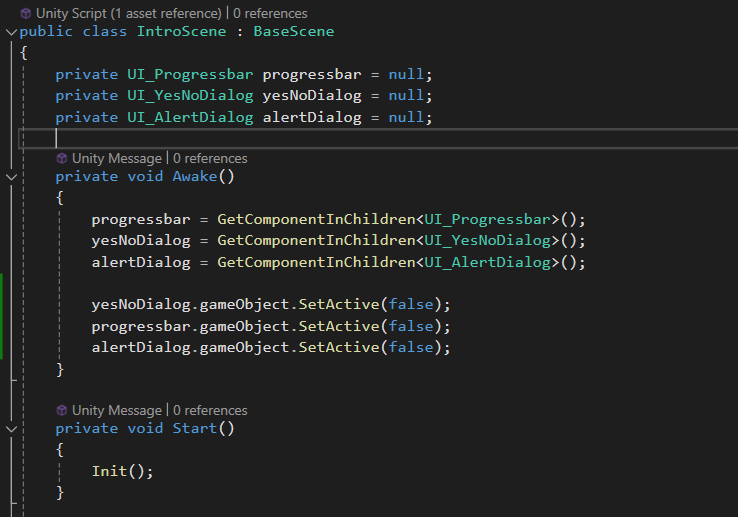
Task: Click null value in progressbar field declaration
Action: (x=406, y=74)
